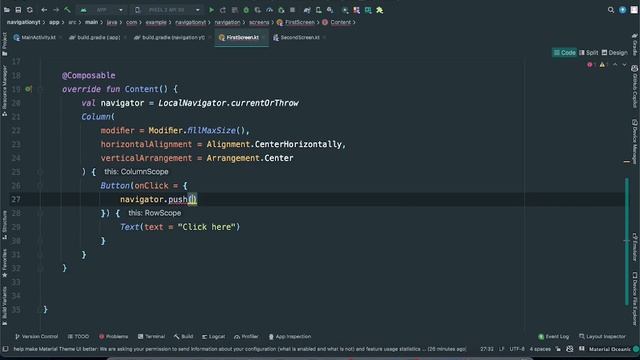The width and height of the screenshot is (640, 360).
Task: Open the Emulator side panel
Action: (x=635, y=247)
